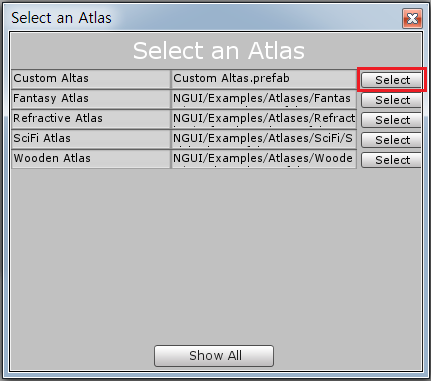Click the Refractive Atlas name cell
The width and height of the screenshot is (431, 381).
91,119
